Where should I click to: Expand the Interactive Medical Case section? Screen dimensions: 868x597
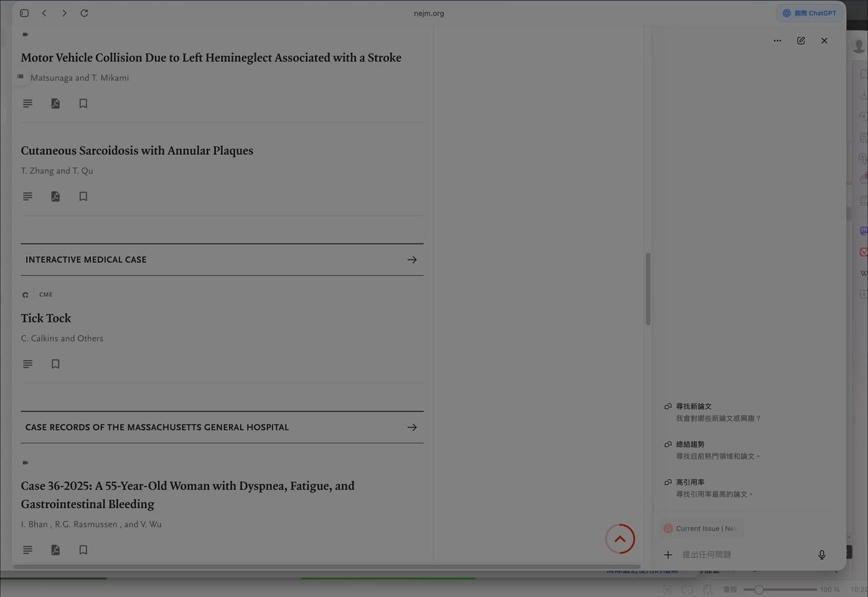click(411, 260)
